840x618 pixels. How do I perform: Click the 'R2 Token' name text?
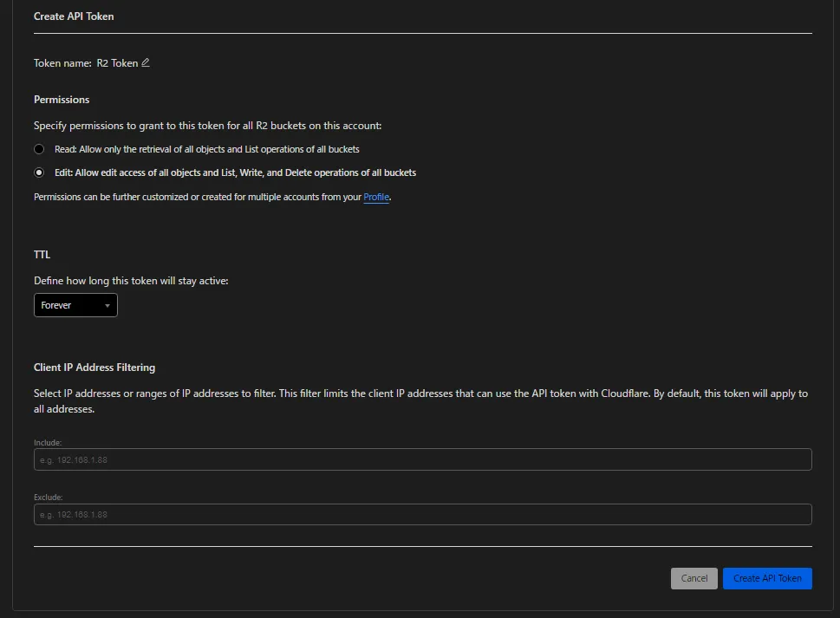117,63
